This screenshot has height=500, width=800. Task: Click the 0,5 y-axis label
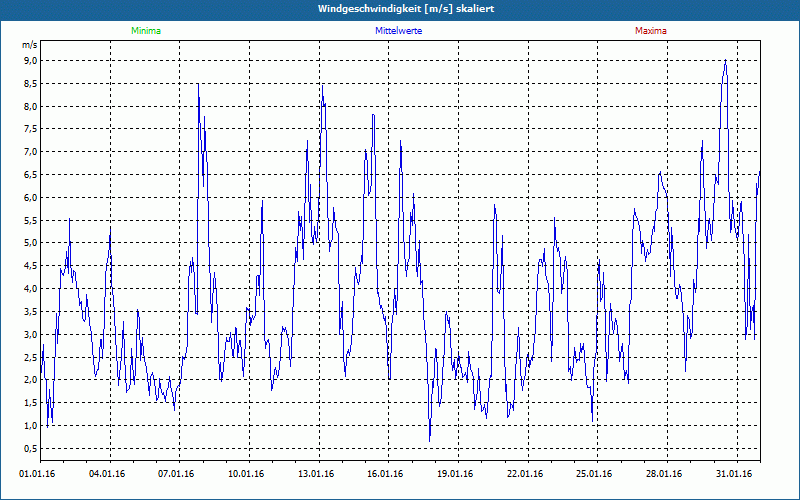pyautogui.click(x=31, y=449)
